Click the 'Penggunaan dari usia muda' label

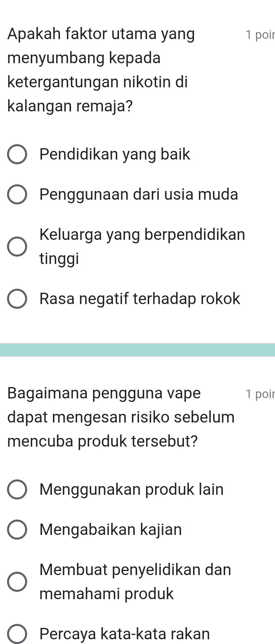(x=139, y=194)
